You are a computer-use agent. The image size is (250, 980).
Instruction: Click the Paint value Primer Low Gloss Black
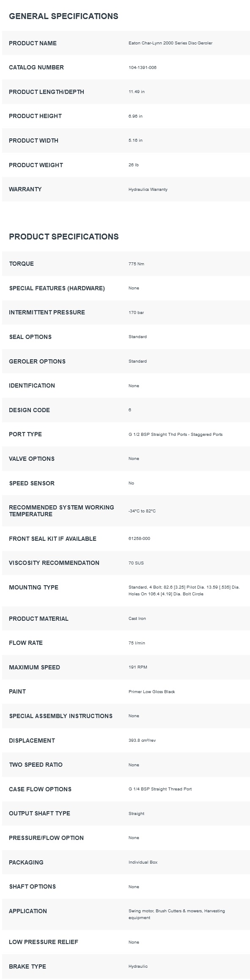click(x=151, y=691)
